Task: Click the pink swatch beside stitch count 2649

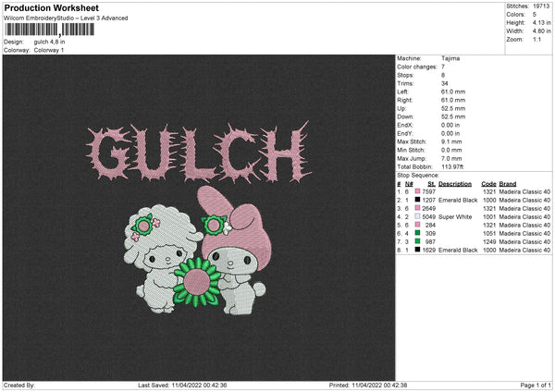Action: pos(418,208)
